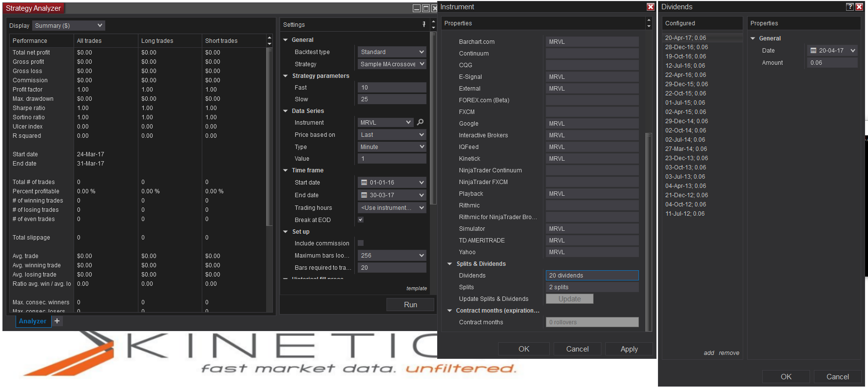868x390 pixels.
Task: Click the Dividends Amount field
Action: click(x=832, y=63)
